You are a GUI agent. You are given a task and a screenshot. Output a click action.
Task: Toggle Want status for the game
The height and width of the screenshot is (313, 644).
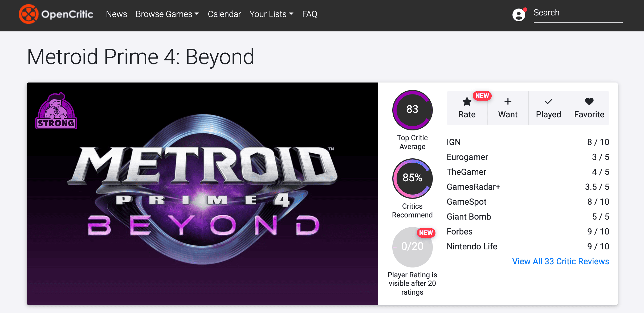point(508,108)
